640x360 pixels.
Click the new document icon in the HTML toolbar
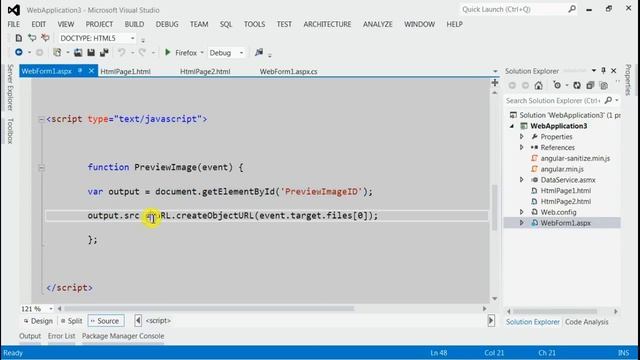click(x=18, y=38)
